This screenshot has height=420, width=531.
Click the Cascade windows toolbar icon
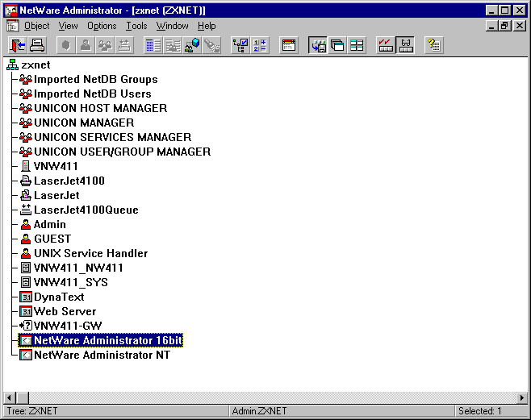(x=337, y=45)
